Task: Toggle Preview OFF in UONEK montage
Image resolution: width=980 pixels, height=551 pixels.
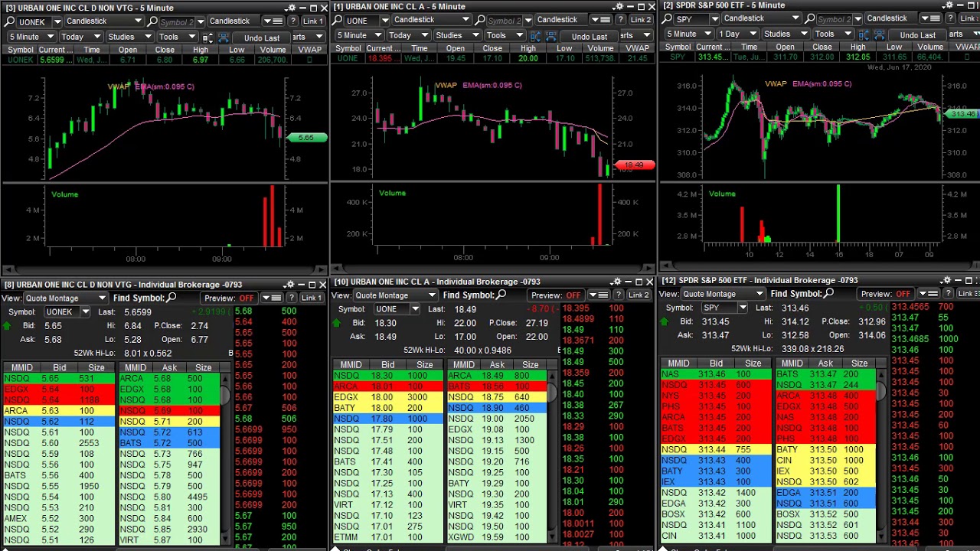Action: coord(229,298)
